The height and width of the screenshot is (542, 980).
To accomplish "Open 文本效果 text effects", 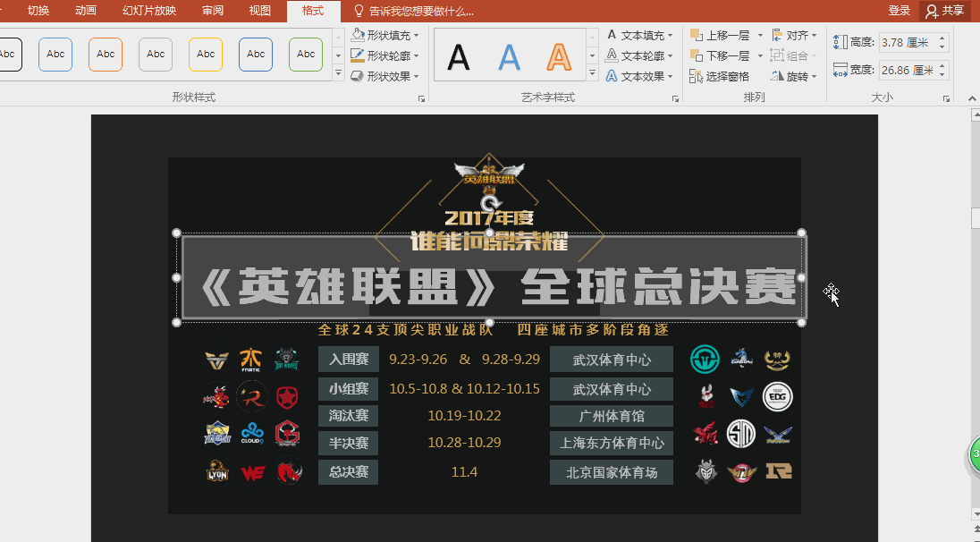I will (639, 76).
